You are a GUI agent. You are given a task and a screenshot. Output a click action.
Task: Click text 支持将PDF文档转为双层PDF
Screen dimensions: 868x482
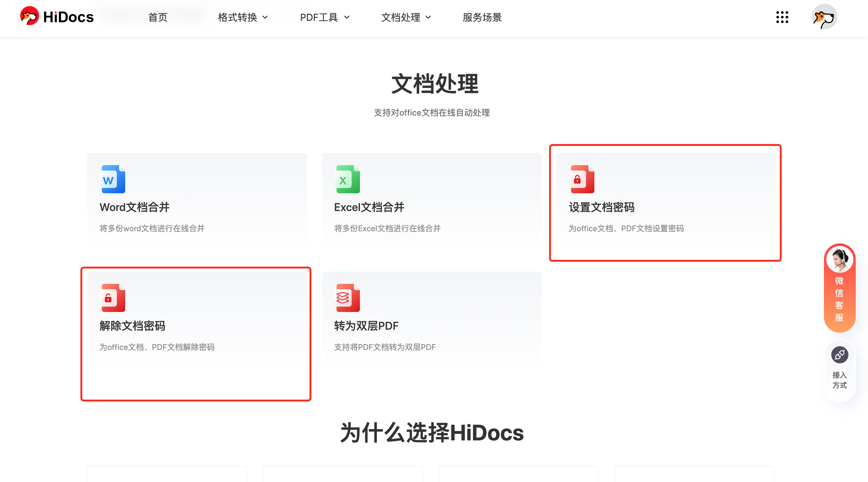click(385, 347)
